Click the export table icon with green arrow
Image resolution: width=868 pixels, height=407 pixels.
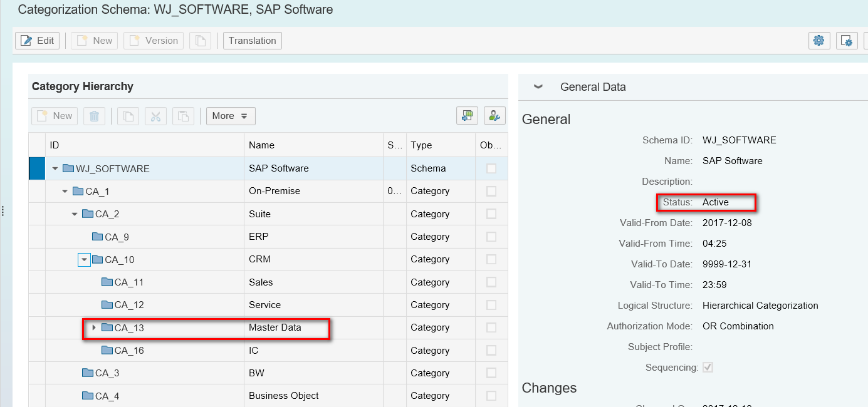(467, 116)
